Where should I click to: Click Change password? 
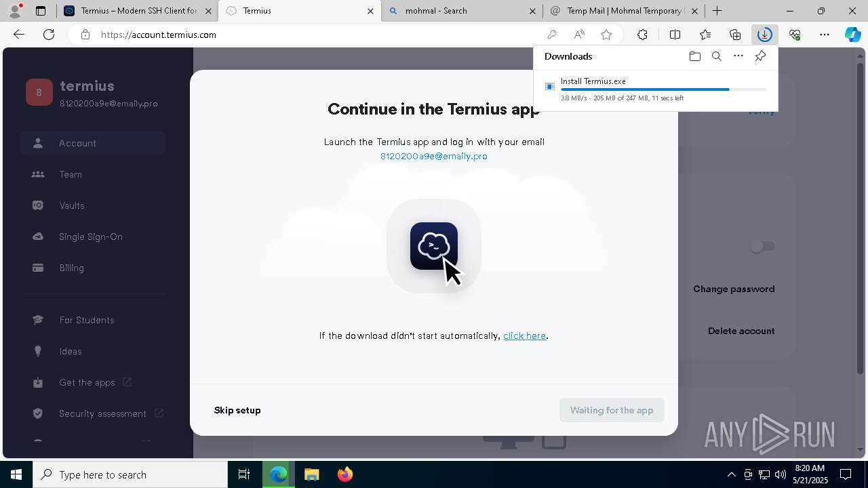coord(734,289)
